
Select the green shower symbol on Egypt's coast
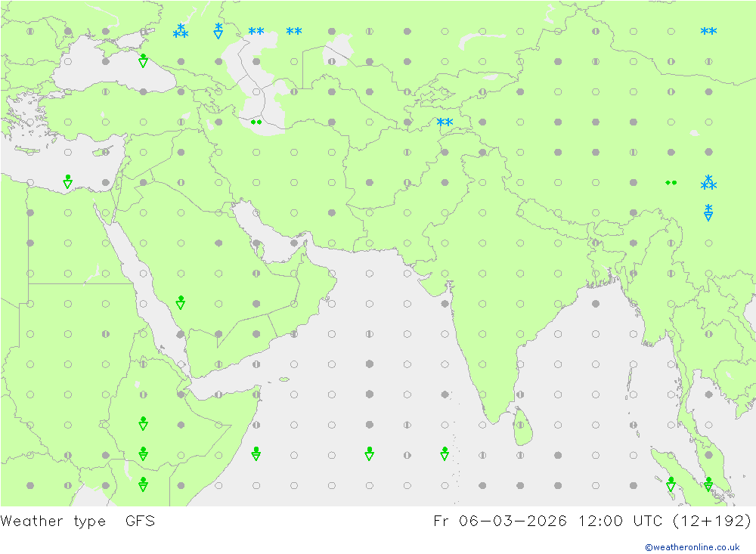[67, 181]
